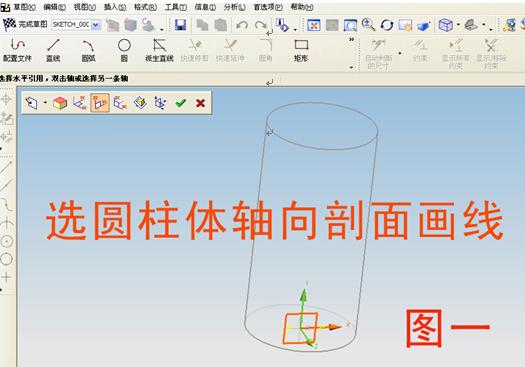Cancel with the red X button
The height and width of the screenshot is (367, 525).
201,103
